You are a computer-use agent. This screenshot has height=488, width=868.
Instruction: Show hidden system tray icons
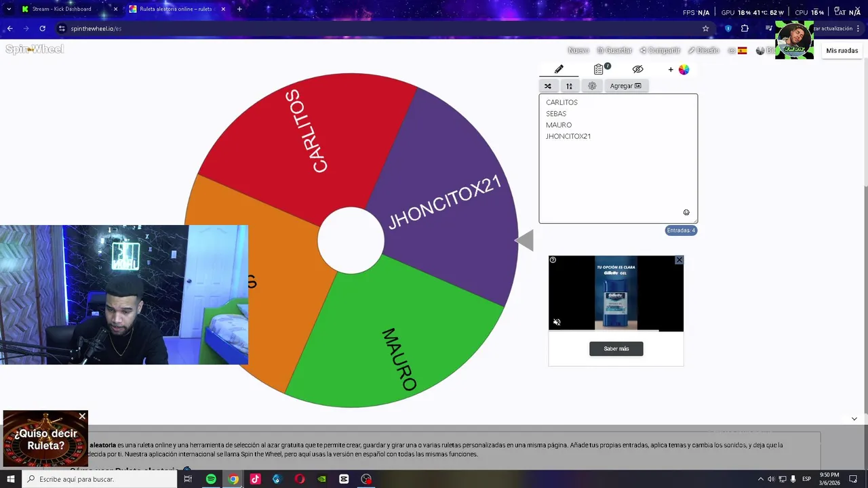(760, 479)
